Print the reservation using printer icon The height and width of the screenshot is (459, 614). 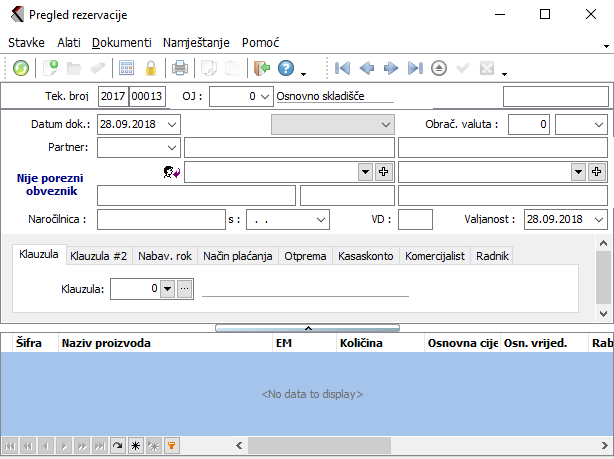coord(180,68)
